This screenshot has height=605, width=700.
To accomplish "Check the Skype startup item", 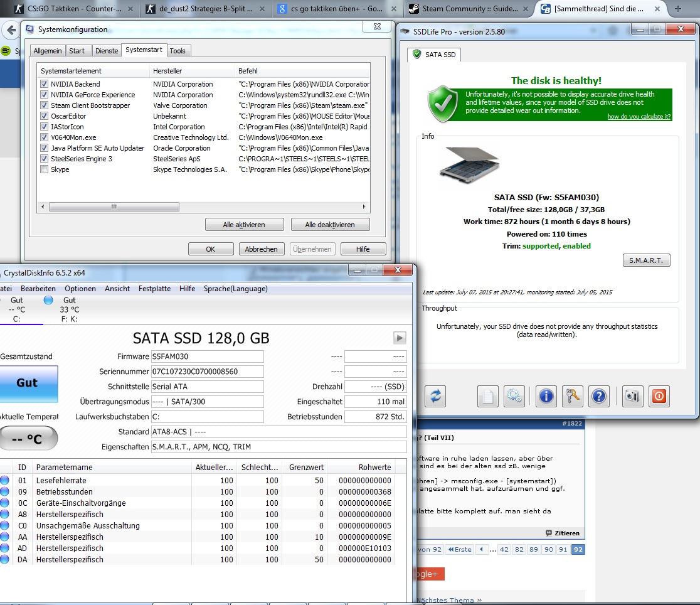I will [x=44, y=169].
